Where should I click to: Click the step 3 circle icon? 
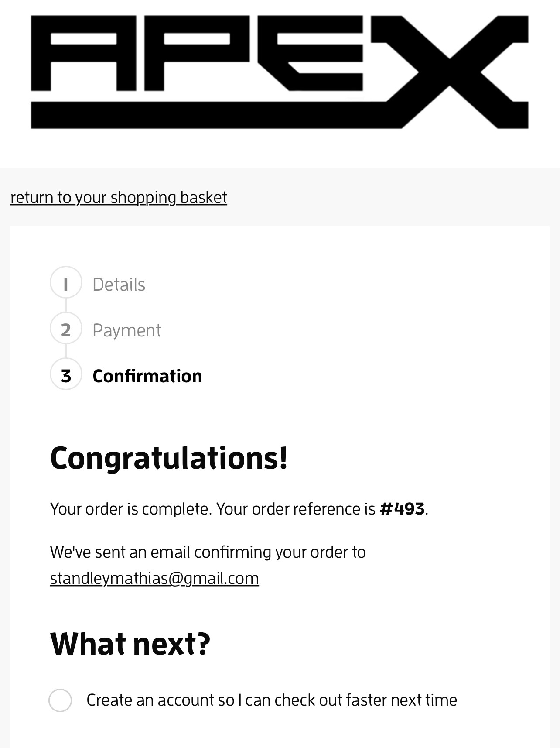click(x=66, y=374)
